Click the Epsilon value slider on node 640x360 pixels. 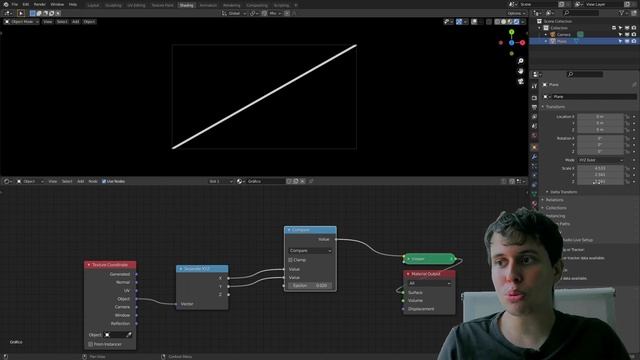pos(310,286)
